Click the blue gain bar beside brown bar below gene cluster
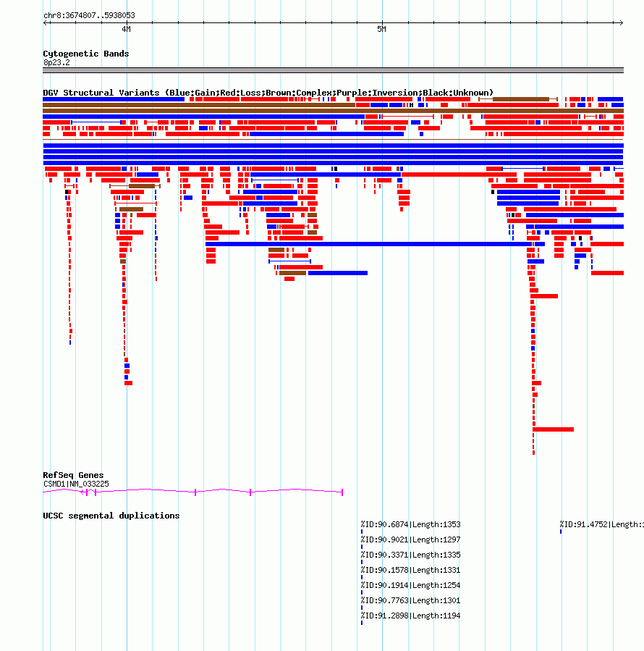644x651 pixels. tap(338, 273)
